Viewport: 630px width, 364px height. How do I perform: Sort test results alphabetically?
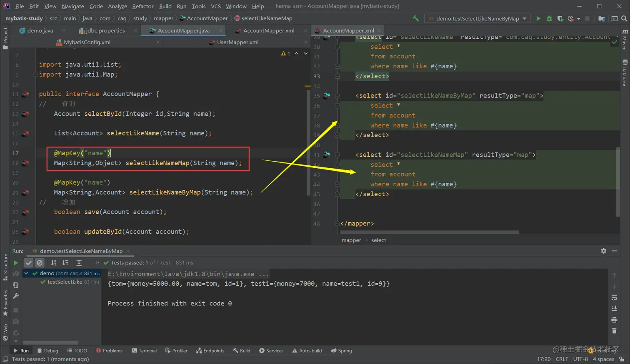(54, 263)
